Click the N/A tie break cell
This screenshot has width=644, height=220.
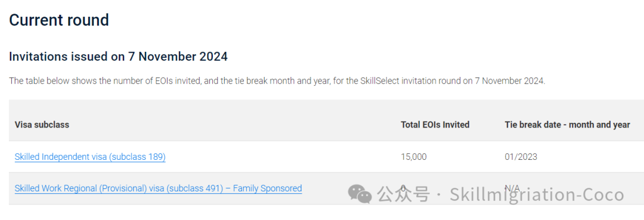512,188
